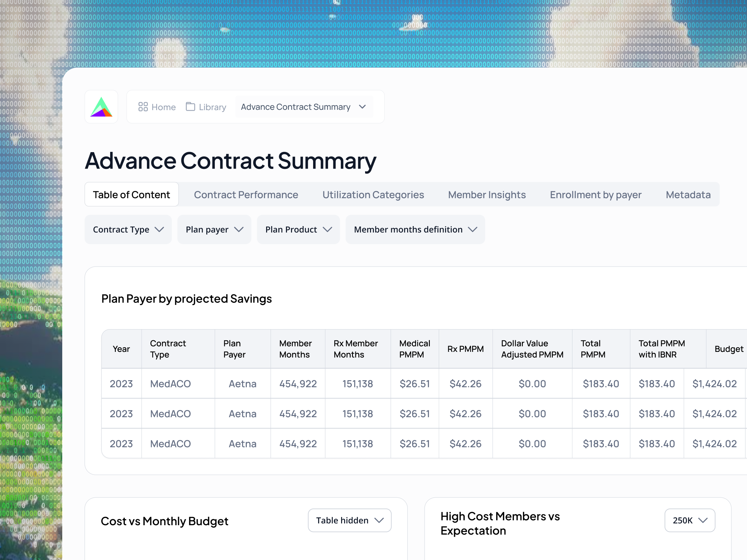Click the Home grid icon
This screenshot has height=560, width=747.
[143, 107]
